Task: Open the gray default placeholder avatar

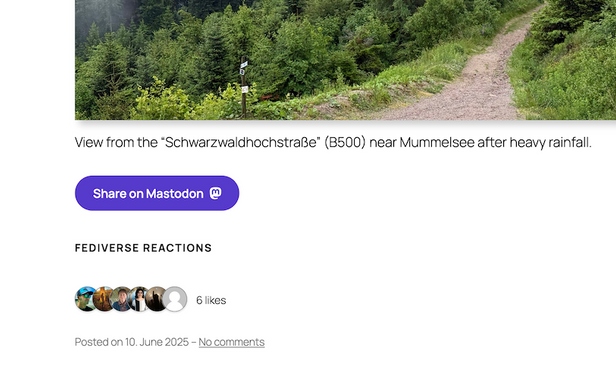Action: point(174,299)
